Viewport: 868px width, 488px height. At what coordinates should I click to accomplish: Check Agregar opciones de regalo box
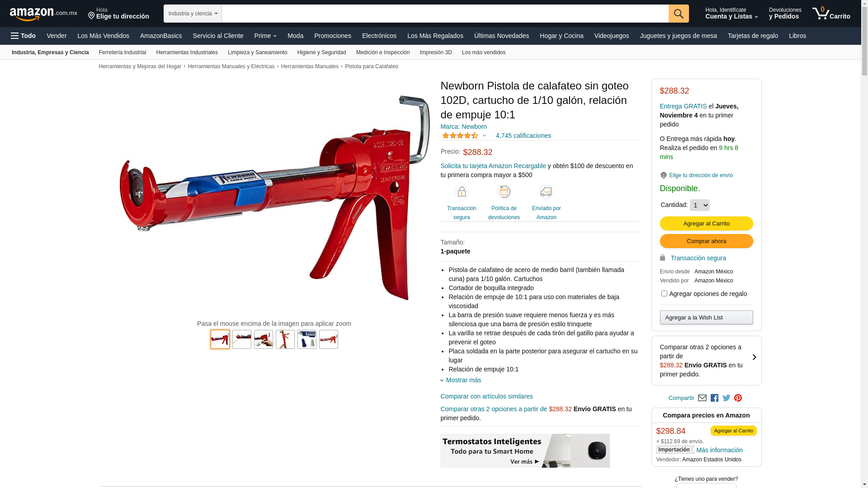tap(664, 294)
